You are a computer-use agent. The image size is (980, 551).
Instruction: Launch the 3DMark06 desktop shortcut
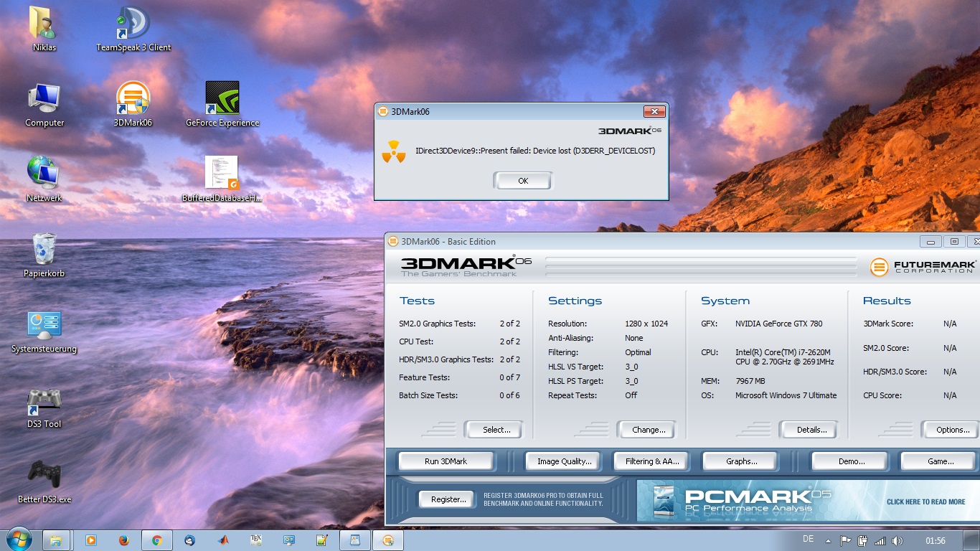point(133,104)
